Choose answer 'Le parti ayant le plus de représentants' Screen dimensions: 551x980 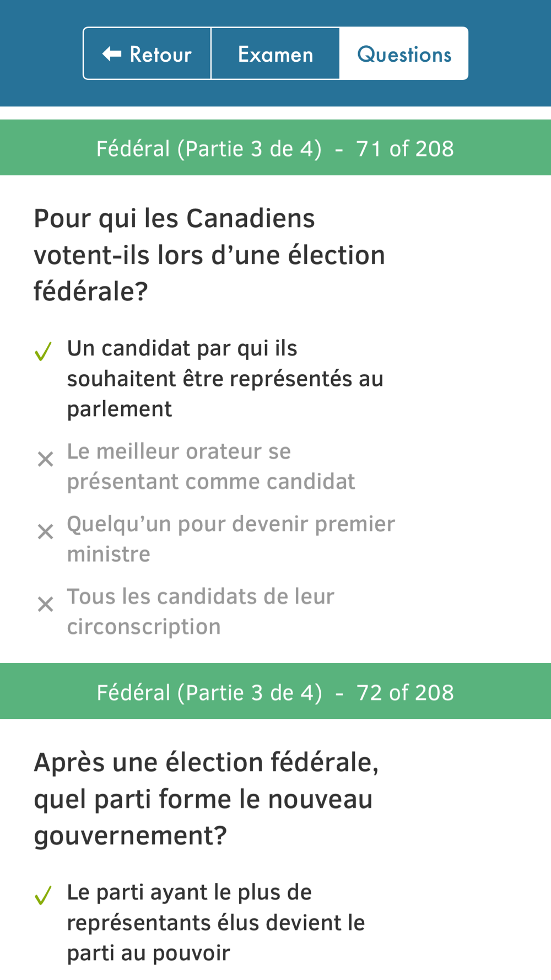[x=215, y=922]
